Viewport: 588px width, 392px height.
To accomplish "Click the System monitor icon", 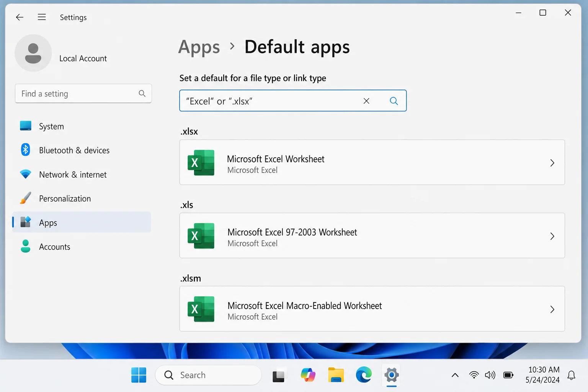I will tap(26, 126).
